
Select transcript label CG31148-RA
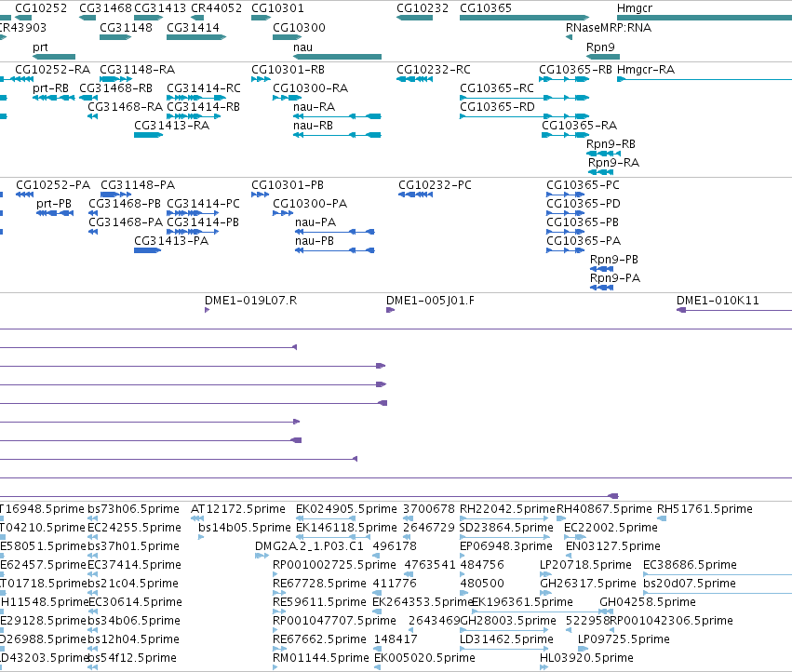(138, 70)
